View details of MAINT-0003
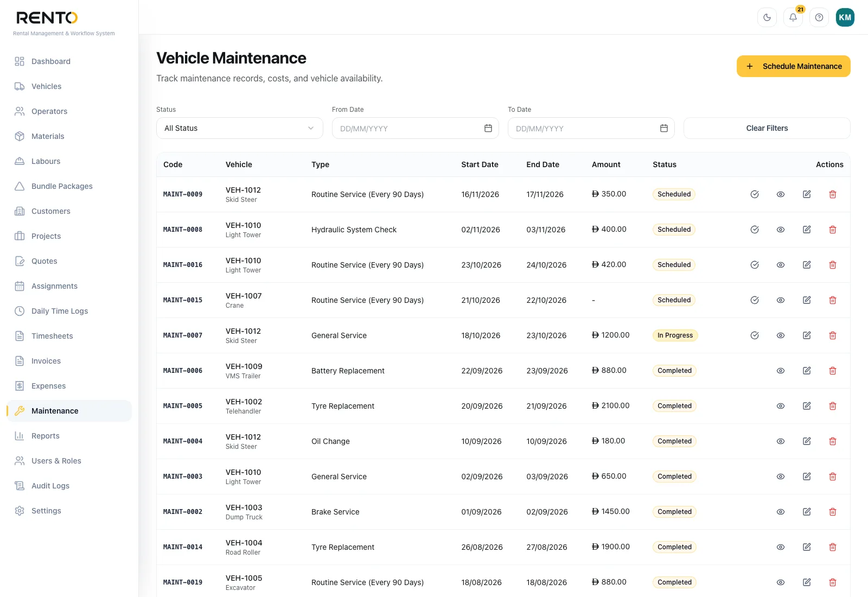The height and width of the screenshot is (597, 868). tap(781, 477)
